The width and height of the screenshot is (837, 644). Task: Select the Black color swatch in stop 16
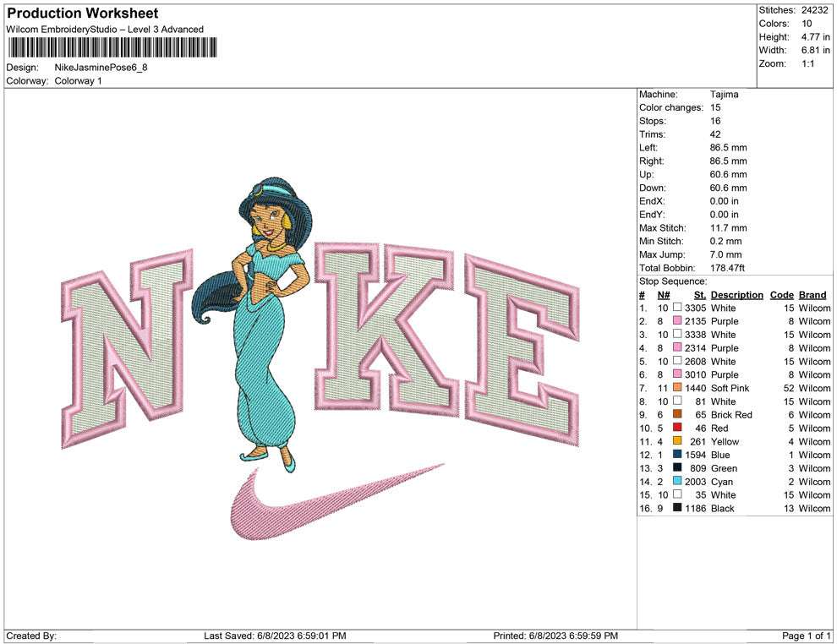[x=677, y=507]
